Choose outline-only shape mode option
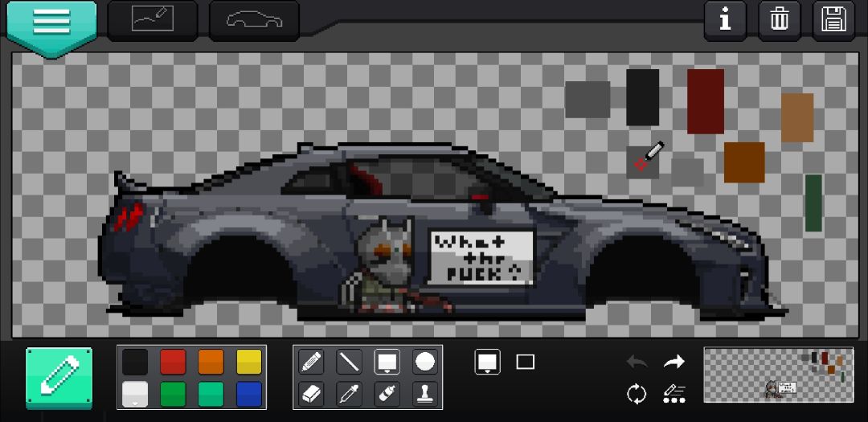Screen dimensions: 868x422 click(x=526, y=362)
